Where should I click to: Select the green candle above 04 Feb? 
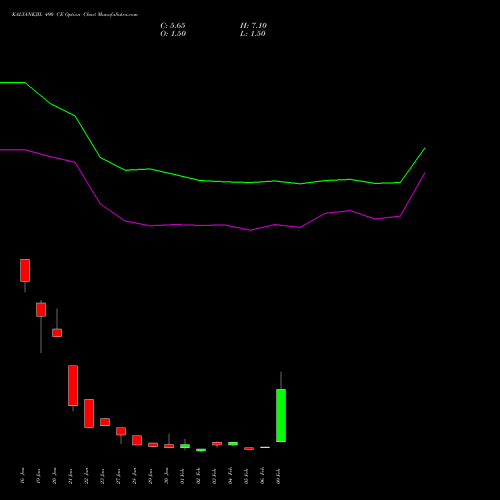point(233,444)
